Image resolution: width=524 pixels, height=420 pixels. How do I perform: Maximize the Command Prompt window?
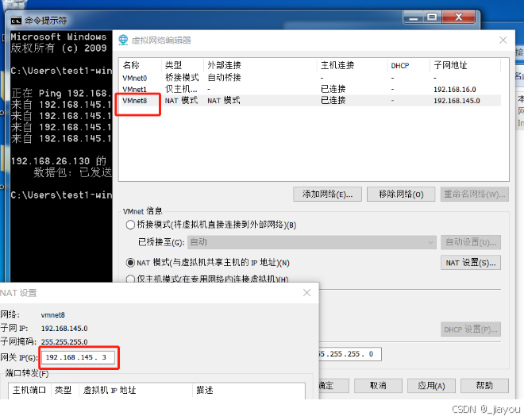(432, 17)
